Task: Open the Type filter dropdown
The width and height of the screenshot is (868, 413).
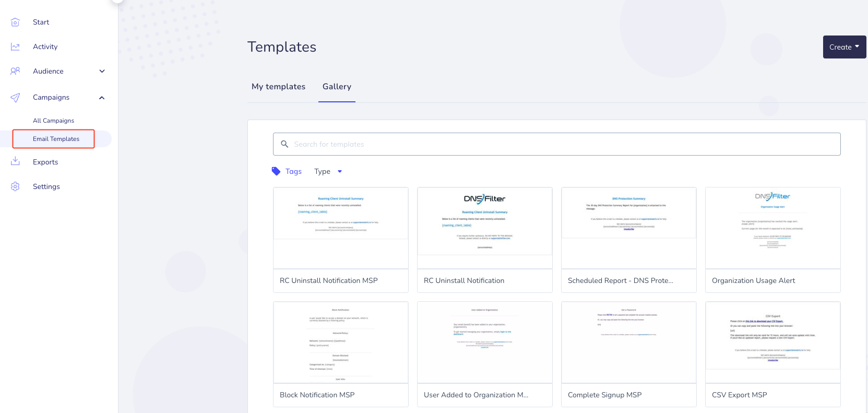Action: (328, 171)
